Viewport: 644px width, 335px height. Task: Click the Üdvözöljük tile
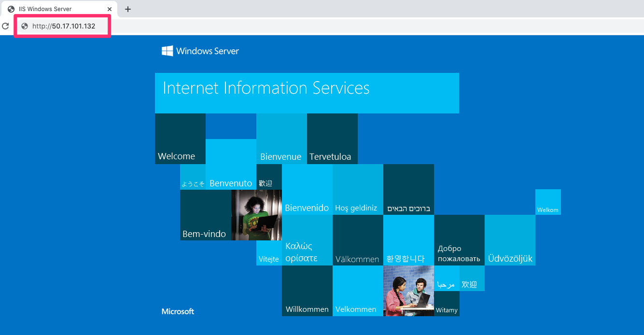click(x=510, y=240)
